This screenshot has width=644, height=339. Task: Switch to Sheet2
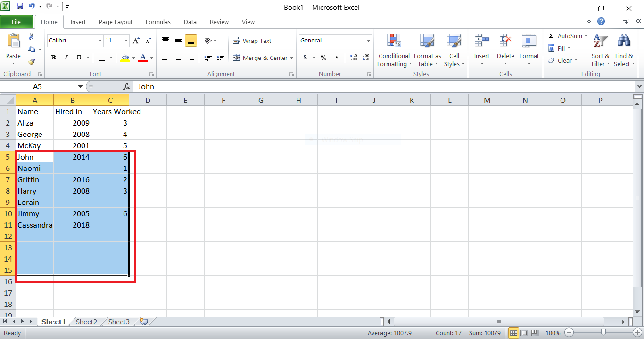(x=86, y=322)
